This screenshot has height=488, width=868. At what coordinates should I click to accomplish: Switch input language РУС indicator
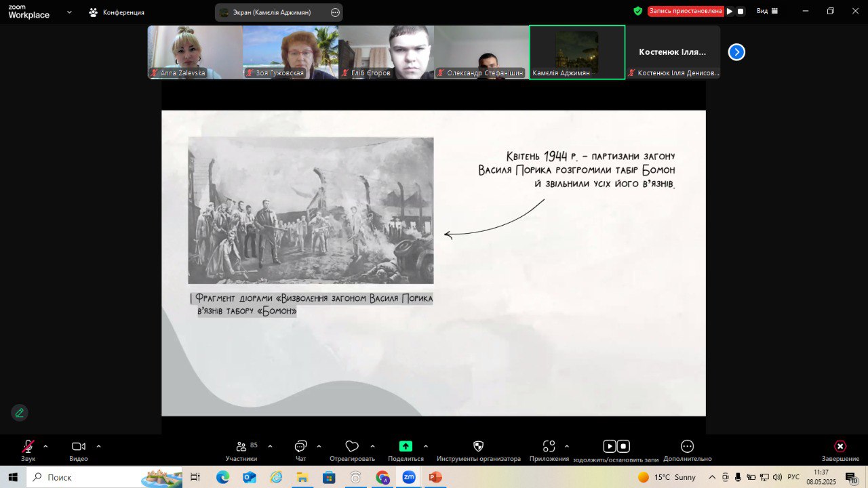click(x=793, y=477)
